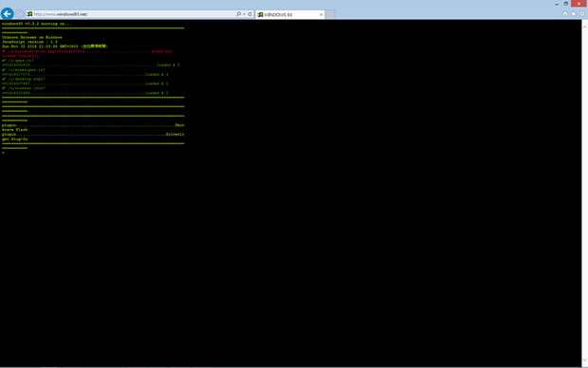Close the WINDOWS 93 tab
Viewport: 588px width, 368px height.
[321, 14]
